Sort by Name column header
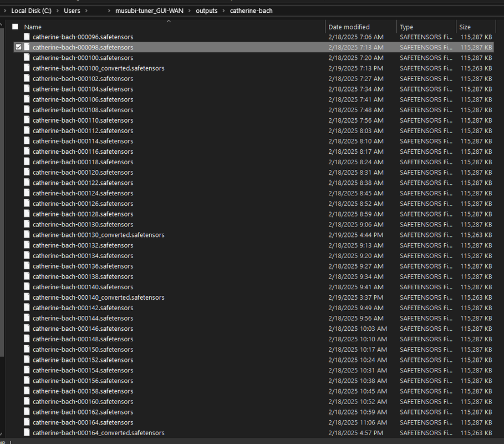Image resolution: width=504 pixels, height=444 pixels. coord(33,27)
